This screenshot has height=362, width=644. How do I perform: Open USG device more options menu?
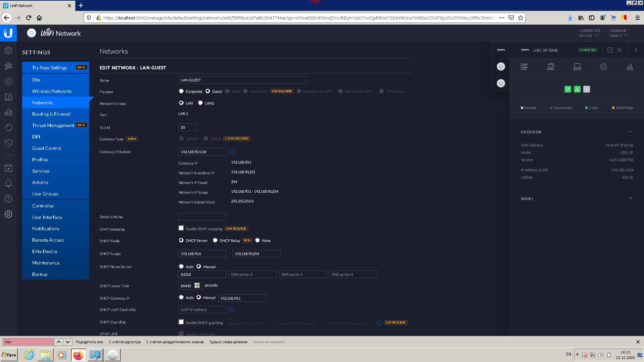(602, 50)
